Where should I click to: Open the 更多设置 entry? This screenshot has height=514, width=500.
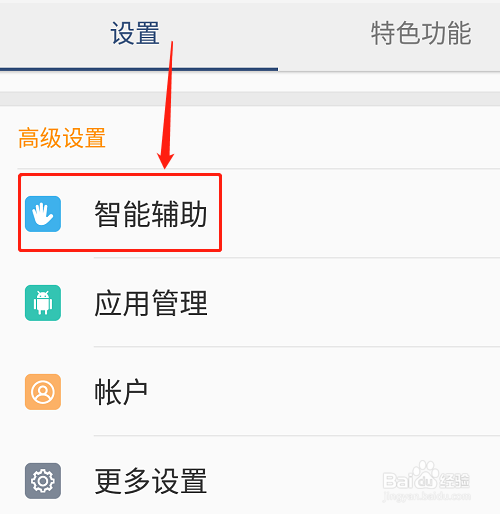click(x=250, y=475)
